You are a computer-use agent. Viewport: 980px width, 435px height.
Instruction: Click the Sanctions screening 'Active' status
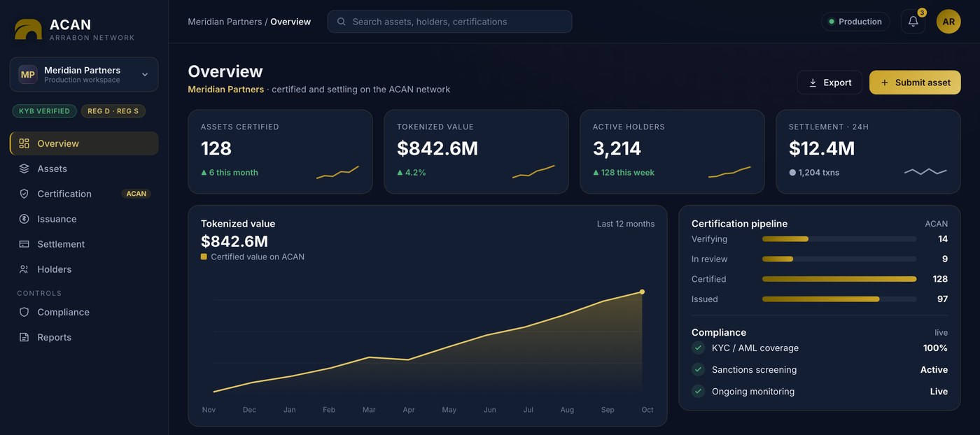tap(934, 369)
